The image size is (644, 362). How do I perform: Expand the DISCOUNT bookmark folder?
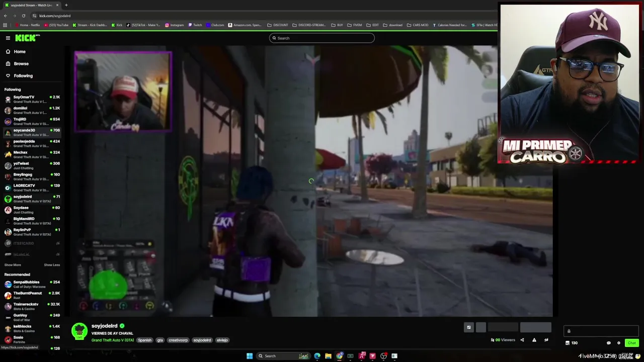click(278, 25)
